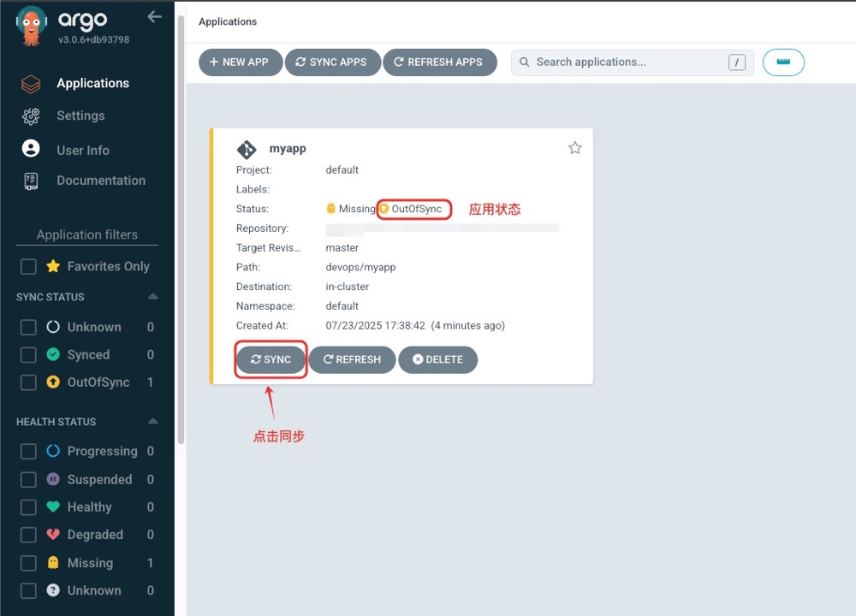This screenshot has height=616, width=856.
Task: Enable the Favorites Only checkbox
Action: tap(28, 267)
